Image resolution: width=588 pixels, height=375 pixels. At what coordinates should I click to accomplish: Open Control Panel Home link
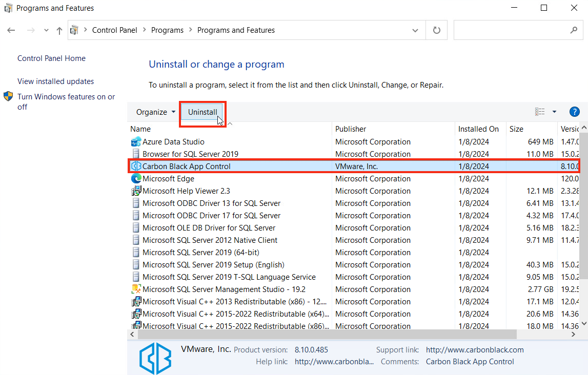tap(51, 58)
